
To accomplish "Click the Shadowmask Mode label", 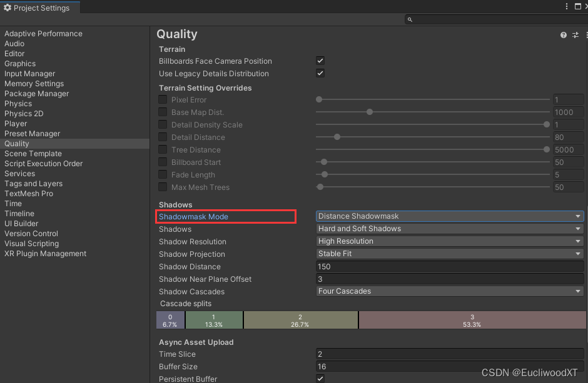I will (193, 217).
